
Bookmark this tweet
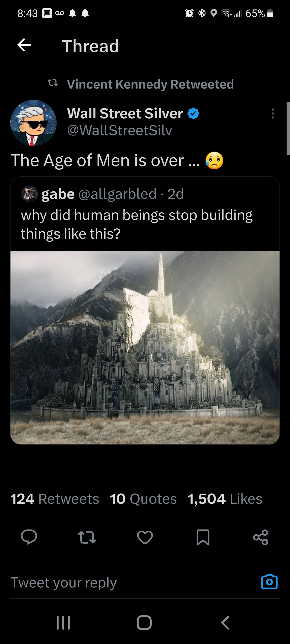pos(203,537)
